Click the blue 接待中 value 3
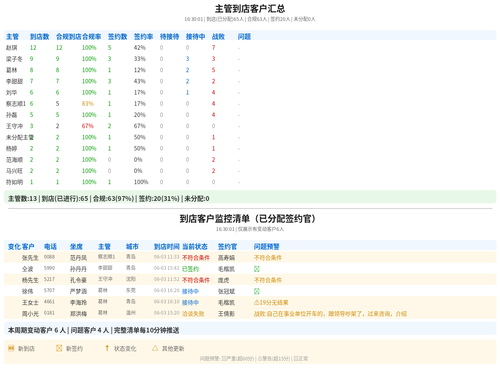This screenshot has width=500, height=381. click(187, 59)
